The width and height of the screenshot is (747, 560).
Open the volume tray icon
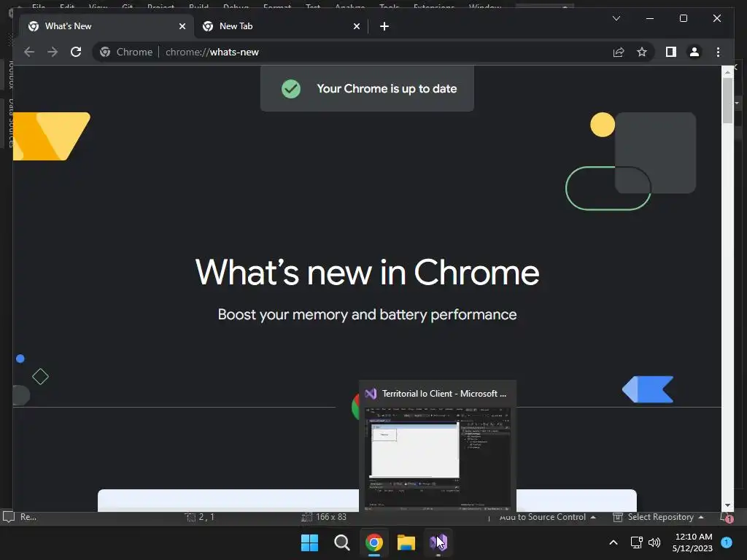click(654, 542)
